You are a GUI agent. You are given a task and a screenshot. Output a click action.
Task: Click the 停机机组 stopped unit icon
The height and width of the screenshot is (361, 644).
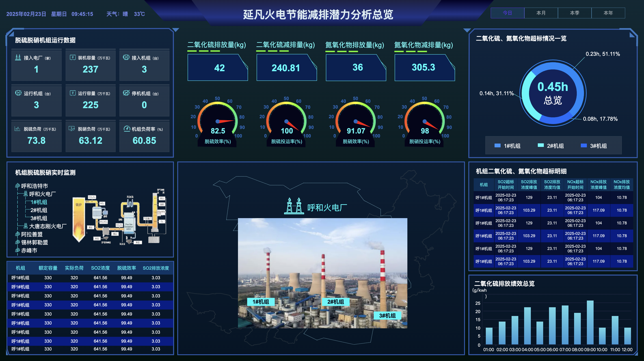pyautogui.click(x=126, y=93)
